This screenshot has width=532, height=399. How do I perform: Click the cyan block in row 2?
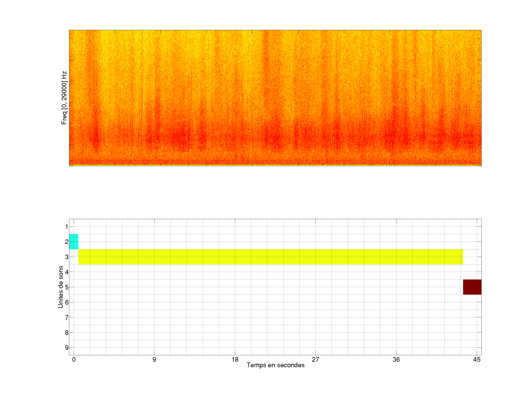click(74, 241)
